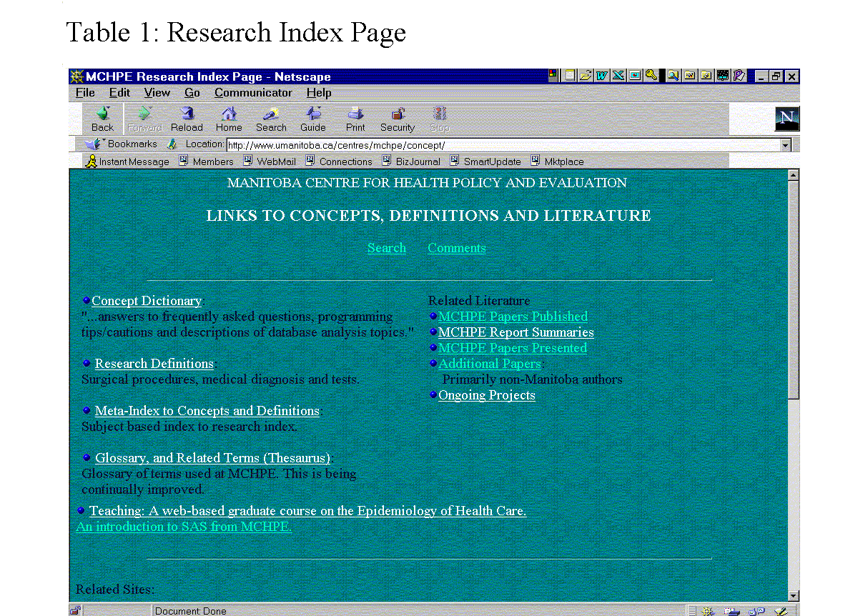Open the View menu

[x=157, y=93]
